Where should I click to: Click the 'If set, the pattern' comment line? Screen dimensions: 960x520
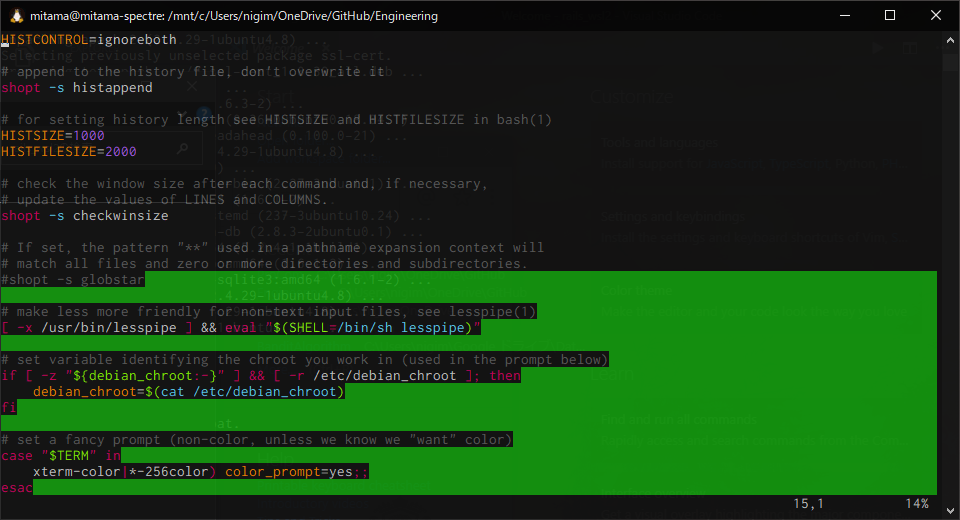[272, 247]
